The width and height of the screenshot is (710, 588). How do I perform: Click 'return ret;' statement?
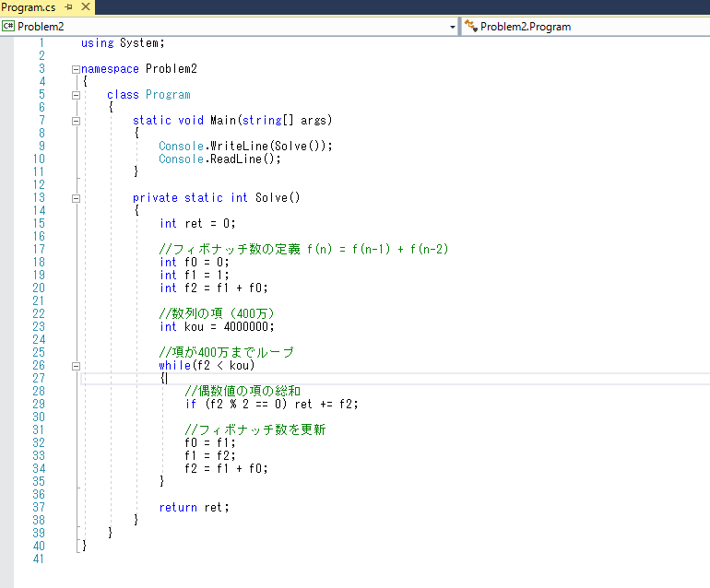tap(195, 508)
